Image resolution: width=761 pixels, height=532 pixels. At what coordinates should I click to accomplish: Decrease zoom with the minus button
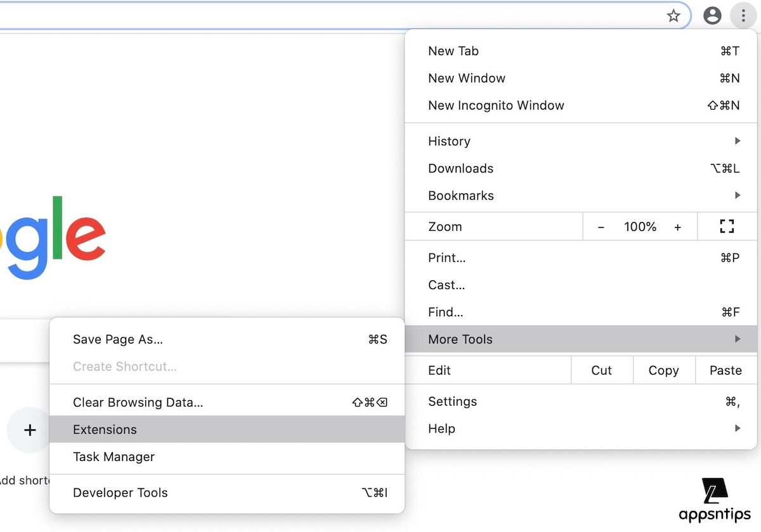601,227
